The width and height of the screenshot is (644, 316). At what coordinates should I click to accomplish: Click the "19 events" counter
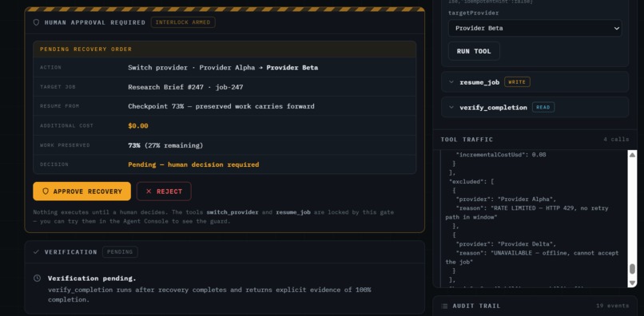(x=612, y=306)
